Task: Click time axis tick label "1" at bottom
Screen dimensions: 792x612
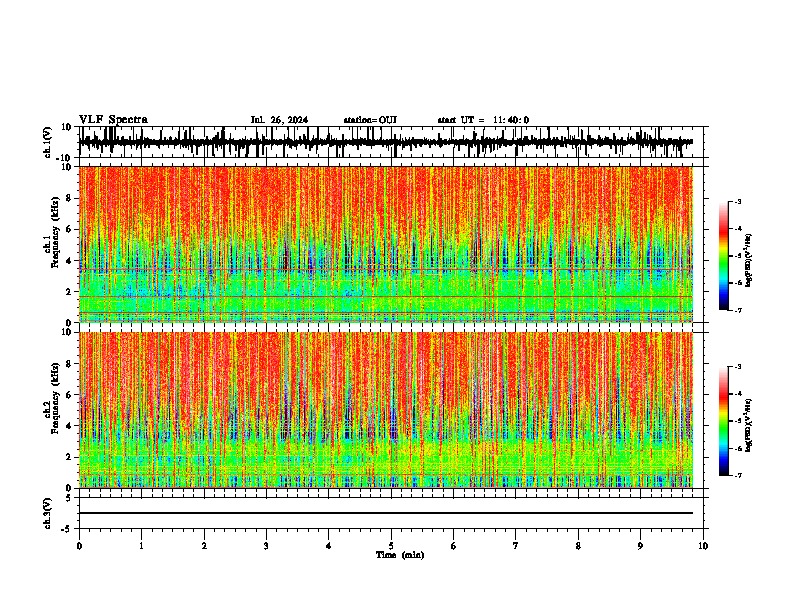Action: 141,546
